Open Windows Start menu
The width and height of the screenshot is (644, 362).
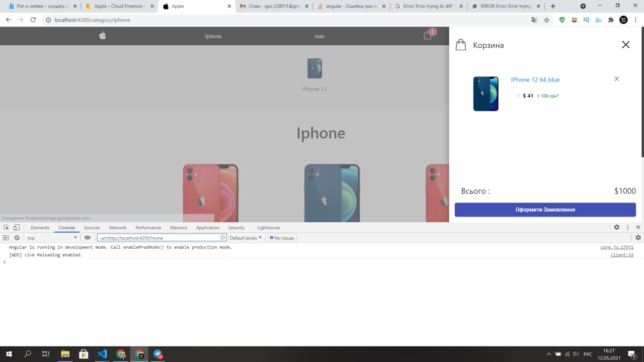pyautogui.click(x=9, y=354)
